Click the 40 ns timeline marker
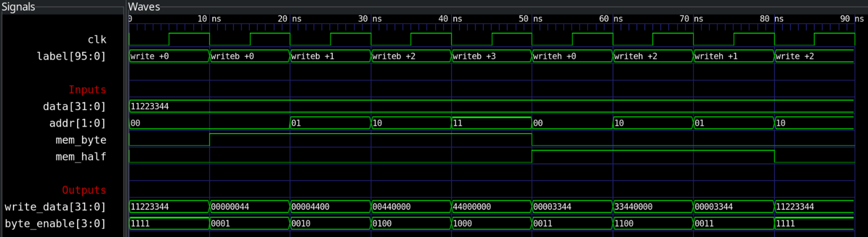The width and height of the screenshot is (868, 237). point(450,19)
